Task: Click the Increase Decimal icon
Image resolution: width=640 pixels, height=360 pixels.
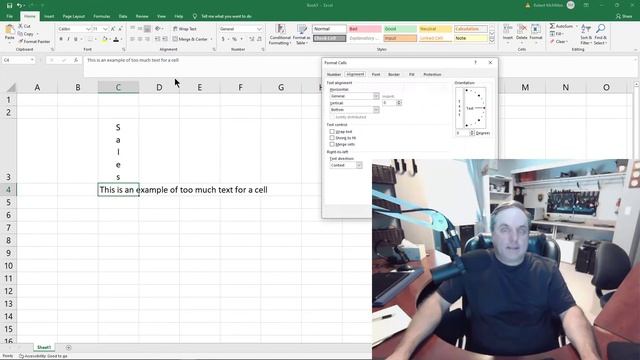Action: click(x=251, y=39)
